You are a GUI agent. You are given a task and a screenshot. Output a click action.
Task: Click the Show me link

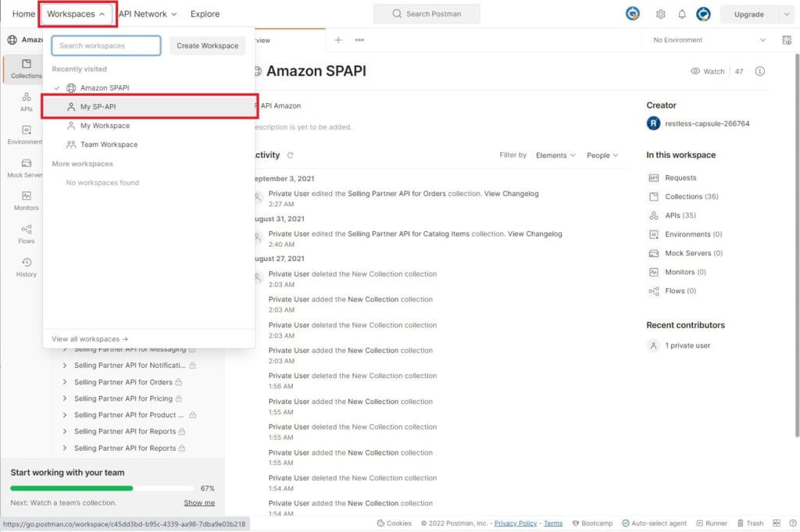[199, 502]
